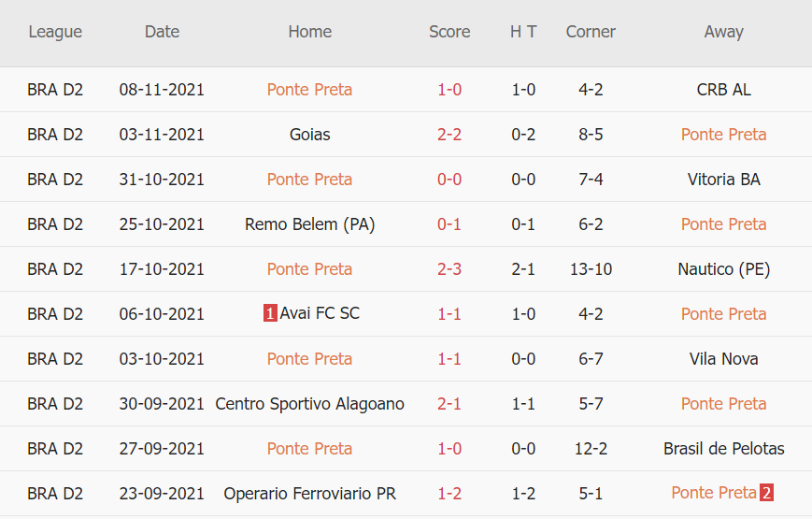Click the Away column header
812x519 pixels.
[723, 32]
